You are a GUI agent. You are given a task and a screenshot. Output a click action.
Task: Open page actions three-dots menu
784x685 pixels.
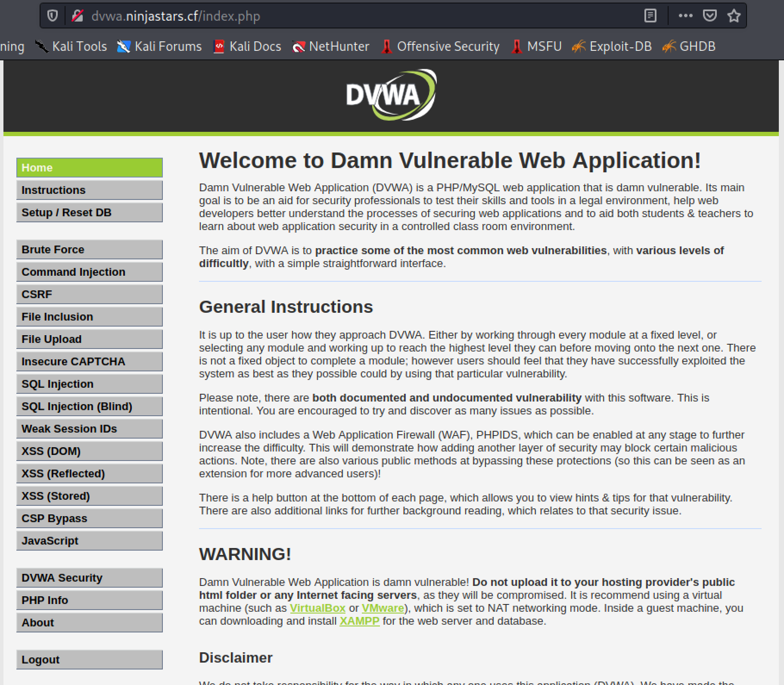(685, 16)
